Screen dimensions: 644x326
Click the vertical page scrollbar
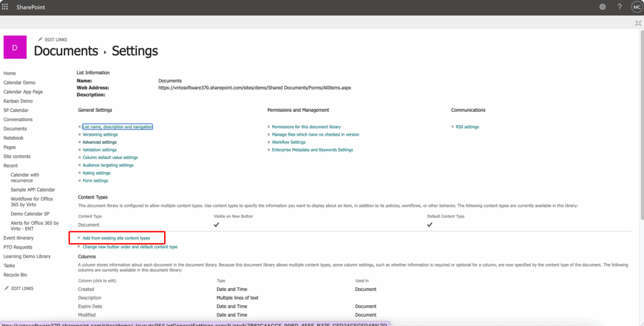pos(641,126)
